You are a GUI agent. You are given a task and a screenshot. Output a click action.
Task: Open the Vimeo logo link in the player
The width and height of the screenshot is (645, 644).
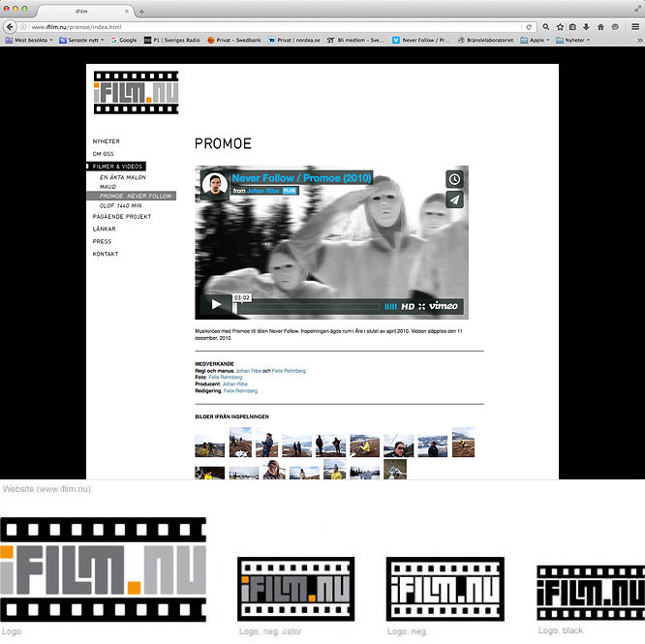(443, 306)
